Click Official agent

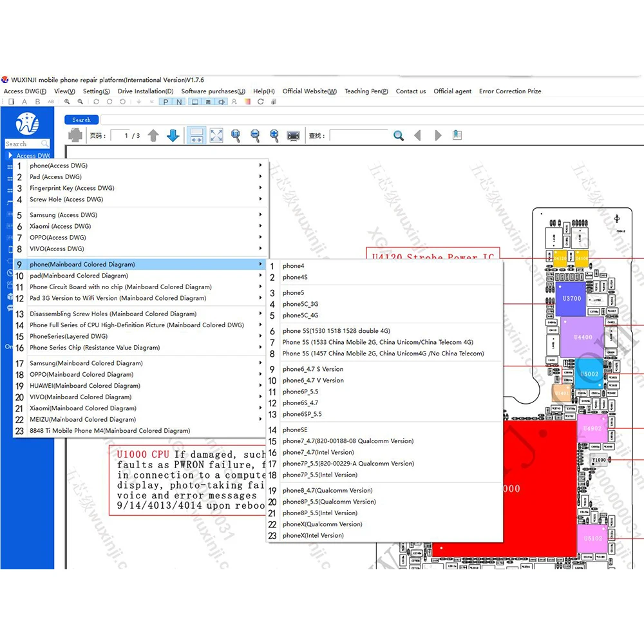(452, 91)
